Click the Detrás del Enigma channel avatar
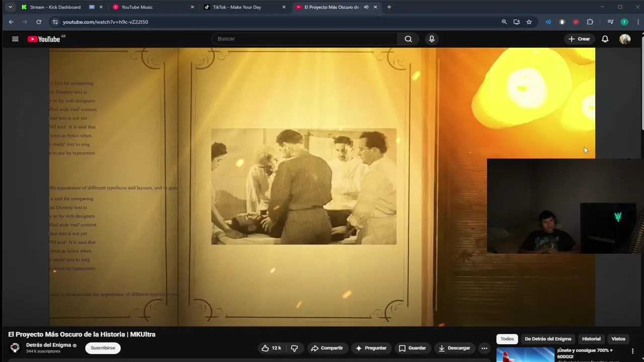The image size is (644, 362). pyautogui.click(x=15, y=347)
